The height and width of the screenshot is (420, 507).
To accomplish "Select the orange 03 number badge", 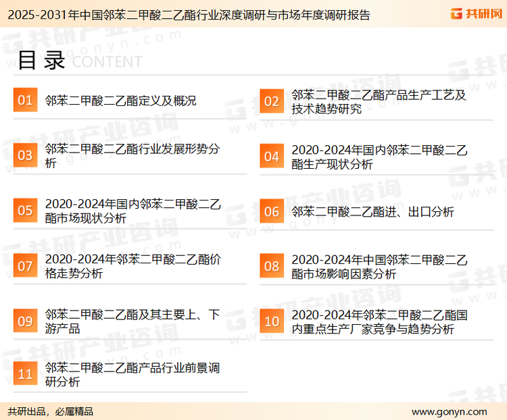I will (x=25, y=155).
